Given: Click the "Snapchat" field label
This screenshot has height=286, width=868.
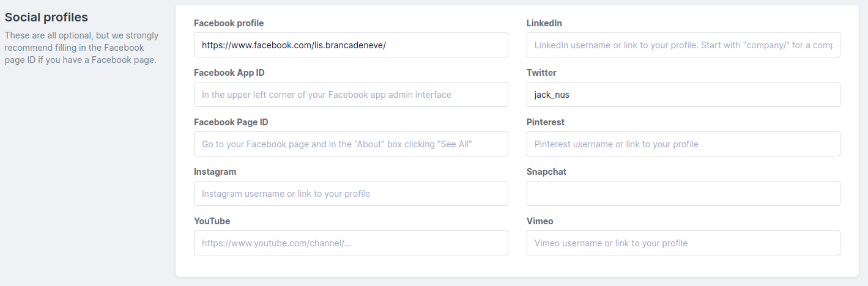Looking at the screenshot, I should click(x=546, y=172).
